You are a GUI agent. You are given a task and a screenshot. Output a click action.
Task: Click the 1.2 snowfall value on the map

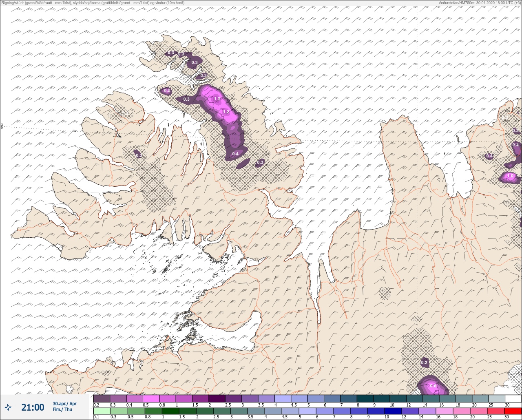tap(226, 112)
